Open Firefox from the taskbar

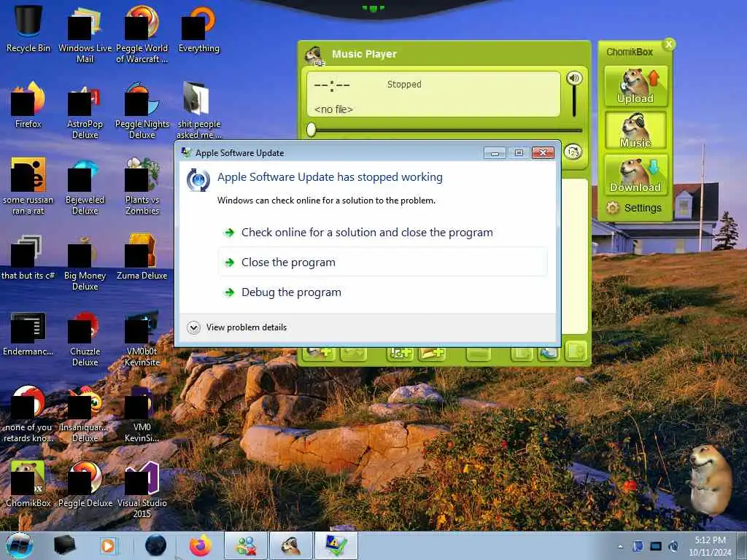[x=201, y=545]
